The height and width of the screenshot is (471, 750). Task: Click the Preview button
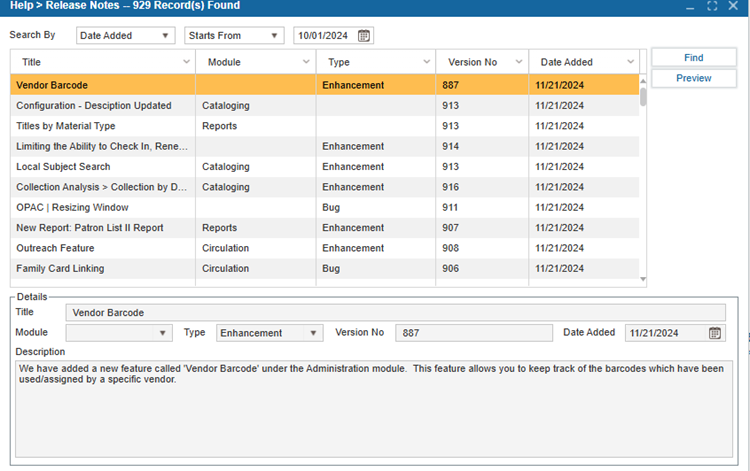[694, 78]
